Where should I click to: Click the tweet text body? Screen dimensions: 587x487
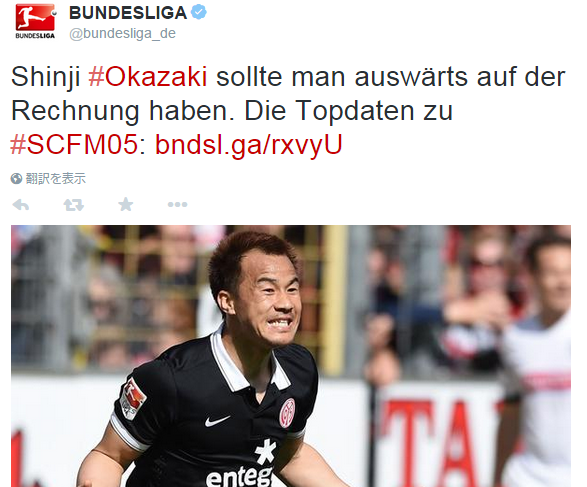288,110
